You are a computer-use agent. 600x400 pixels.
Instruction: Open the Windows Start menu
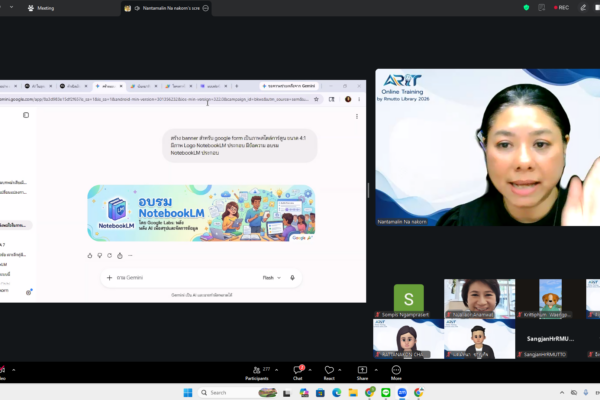(188, 392)
